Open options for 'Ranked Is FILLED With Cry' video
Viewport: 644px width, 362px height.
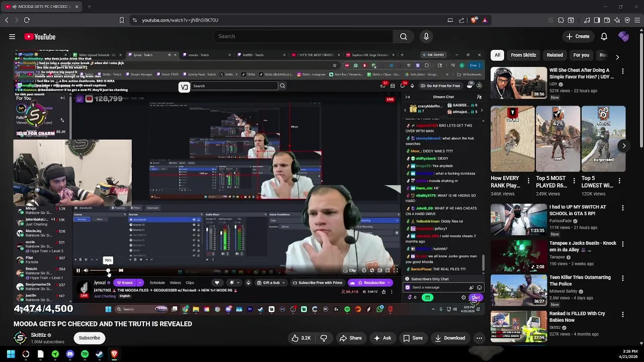[x=623, y=314]
